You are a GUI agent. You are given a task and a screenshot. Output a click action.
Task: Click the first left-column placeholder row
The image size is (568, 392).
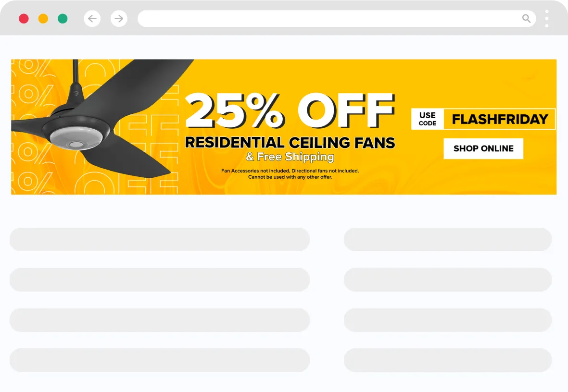pos(160,239)
